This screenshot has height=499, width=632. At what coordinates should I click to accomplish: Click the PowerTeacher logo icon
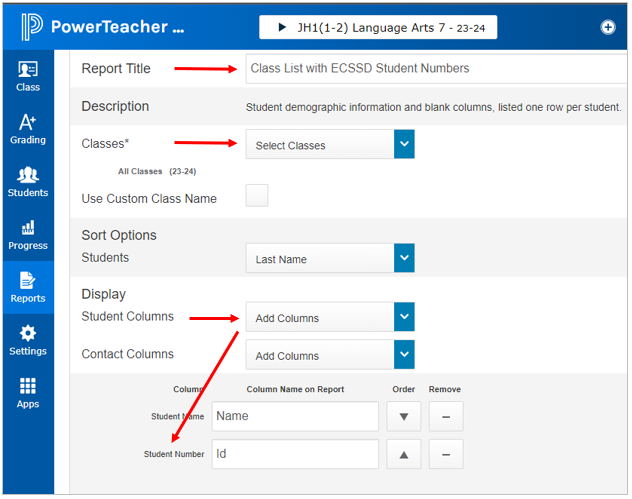pyautogui.click(x=32, y=27)
